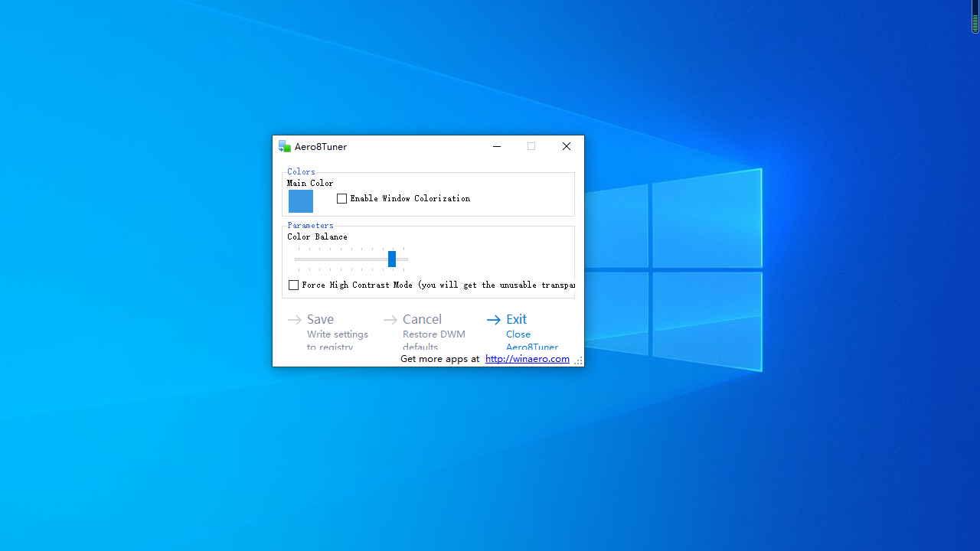Click the disabled maximize button of Aero8Tuner
The image size is (980, 551).
click(531, 146)
